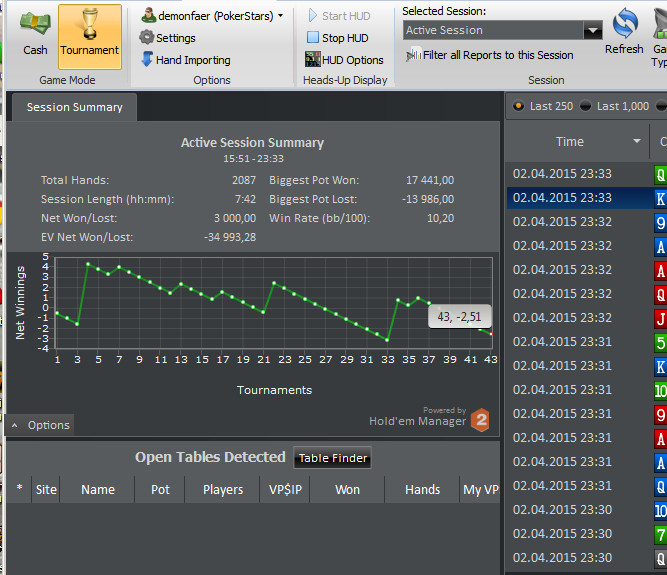
Task: Click the Win Rate value 10,20
Action: 440,218
